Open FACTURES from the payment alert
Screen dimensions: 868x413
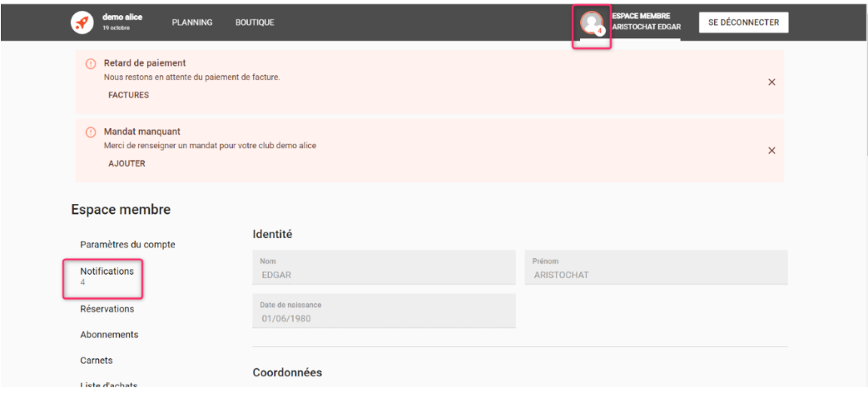coord(128,95)
